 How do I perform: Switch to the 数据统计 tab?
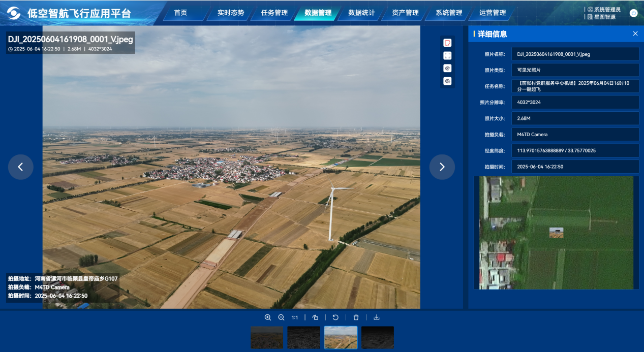(x=361, y=13)
